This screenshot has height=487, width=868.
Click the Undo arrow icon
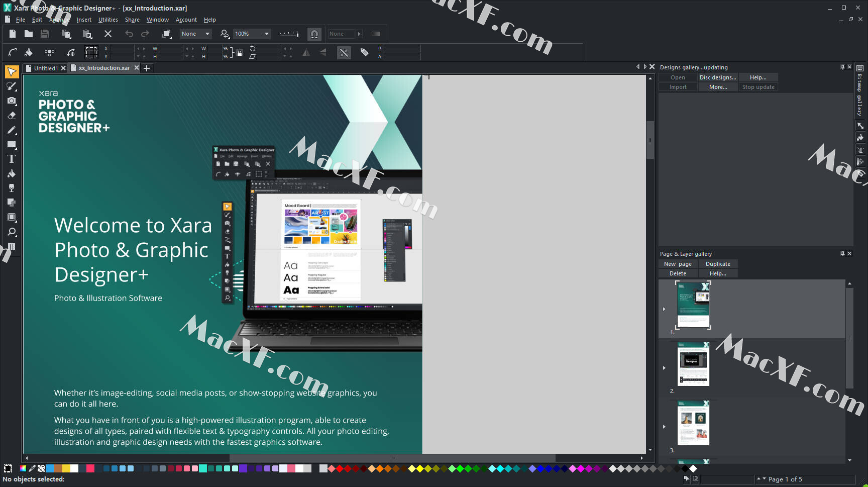129,34
